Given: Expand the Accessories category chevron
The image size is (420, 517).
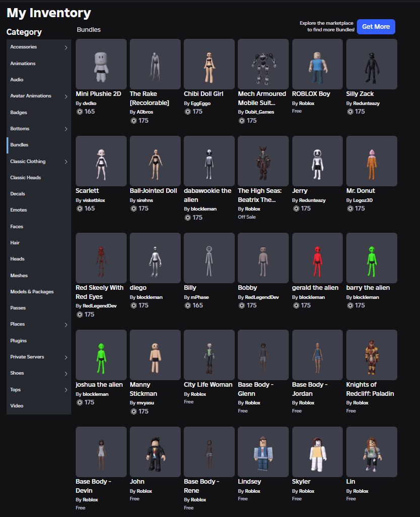Looking at the screenshot, I should [66, 48].
